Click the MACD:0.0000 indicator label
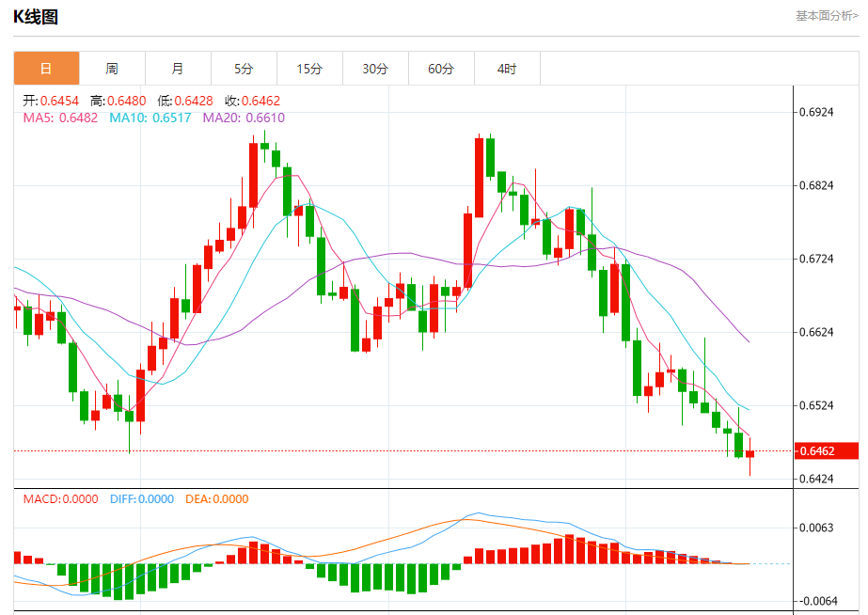 [x=61, y=499]
